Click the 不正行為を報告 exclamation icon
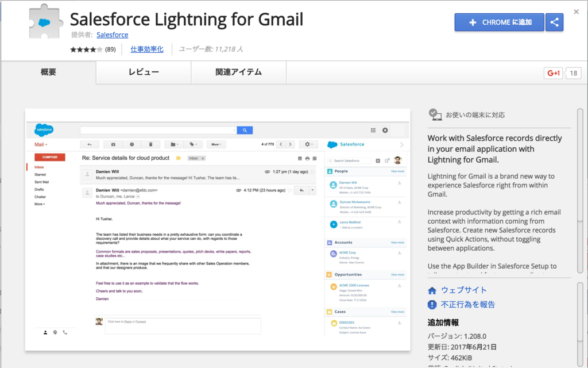 click(x=432, y=305)
